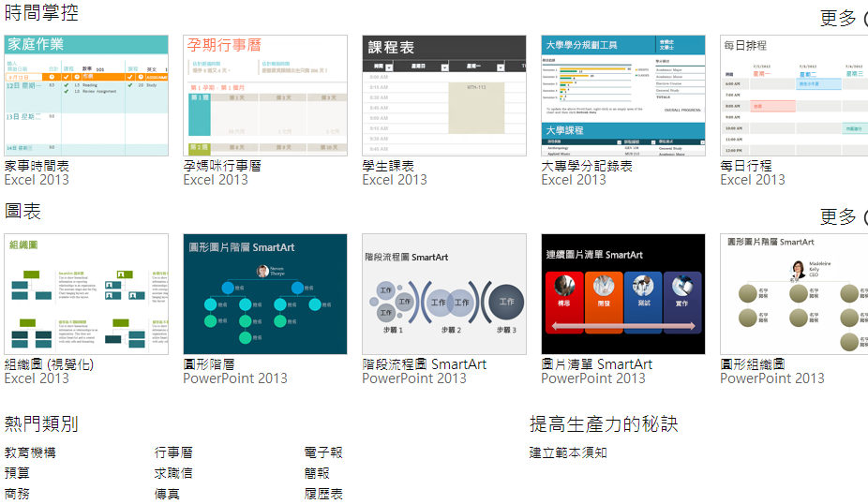Screen dimensions: 868x504
Task: Choose the 階段流程圖 SmartArt thumbnail
Action: 444,294
